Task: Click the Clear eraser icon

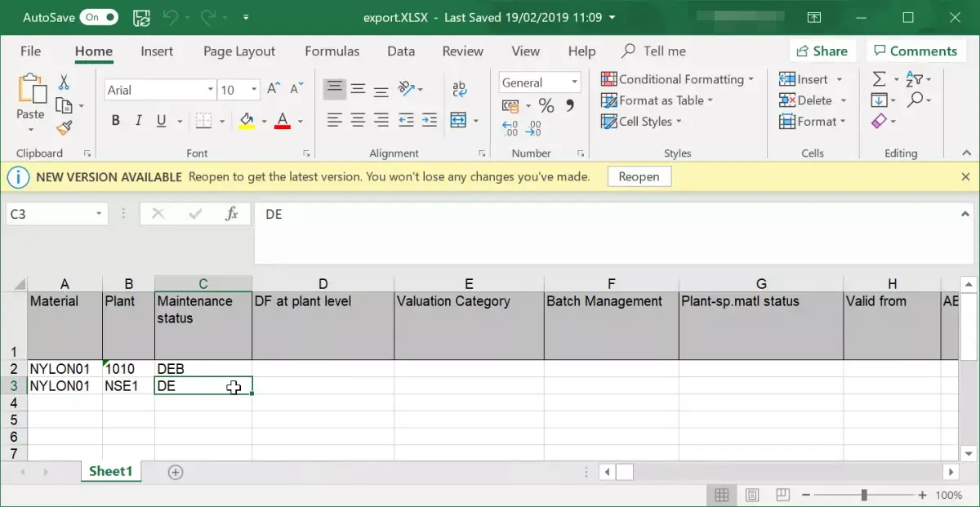Action: (880, 122)
